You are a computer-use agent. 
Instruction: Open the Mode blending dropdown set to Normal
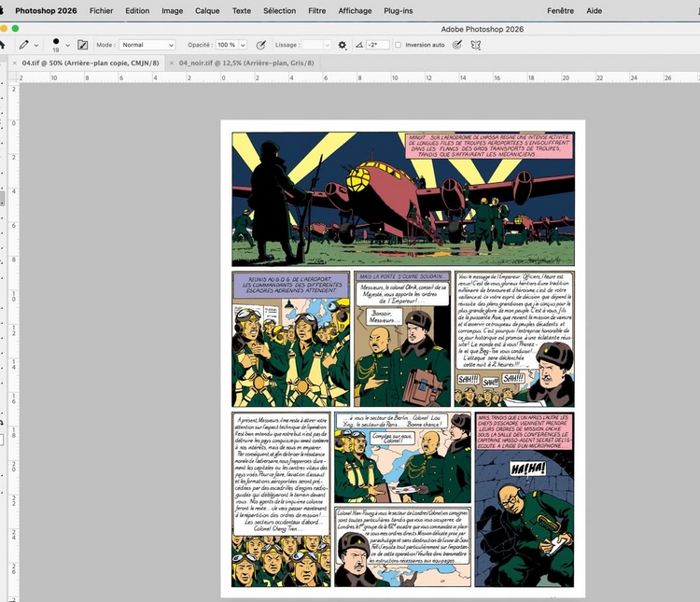(147, 45)
